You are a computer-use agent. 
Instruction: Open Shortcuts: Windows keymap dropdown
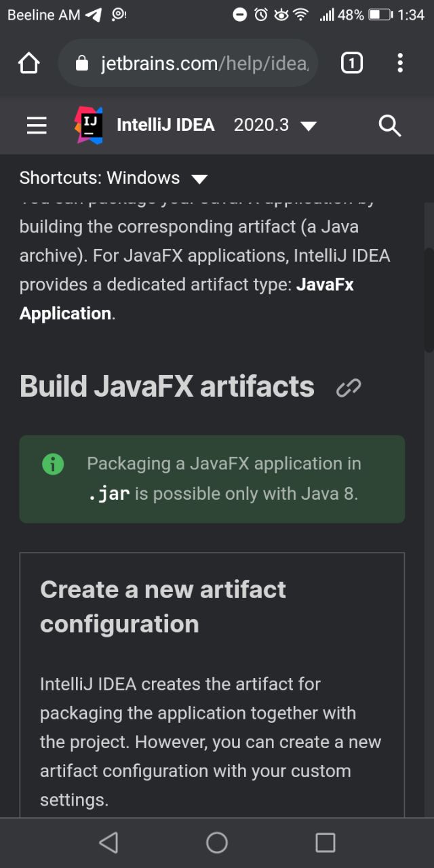(x=113, y=178)
